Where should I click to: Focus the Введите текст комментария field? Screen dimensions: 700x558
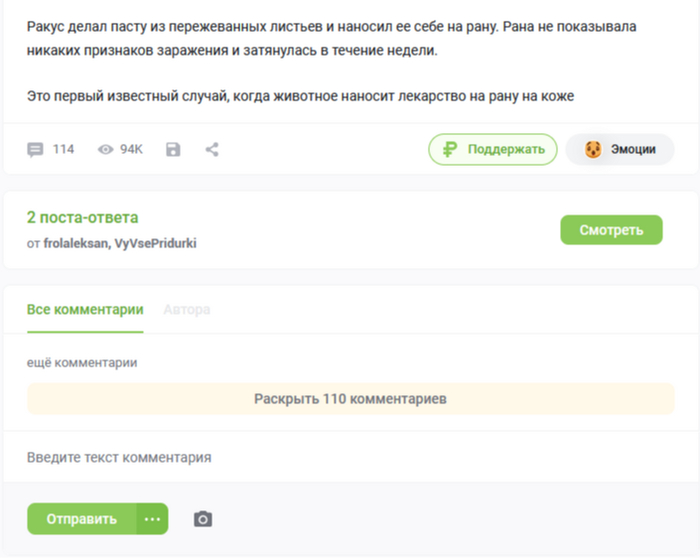pos(350,457)
